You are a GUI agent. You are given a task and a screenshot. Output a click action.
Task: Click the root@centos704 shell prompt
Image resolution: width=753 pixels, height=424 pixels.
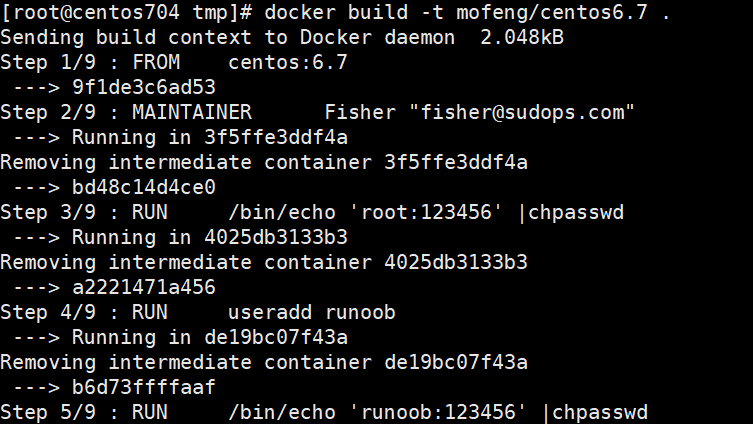(126, 13)
